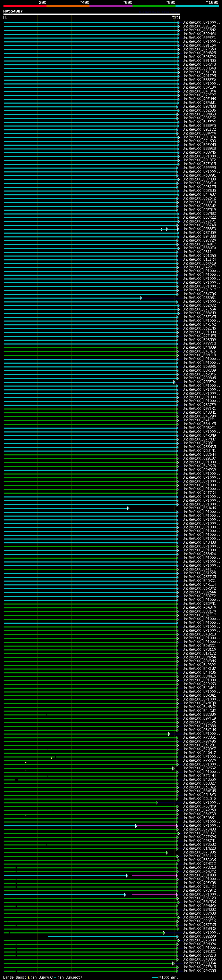This screenshot has height=980, width=222.
Task: Click the purple ~60% identity legend segment
Action: (x=111, y=7)
